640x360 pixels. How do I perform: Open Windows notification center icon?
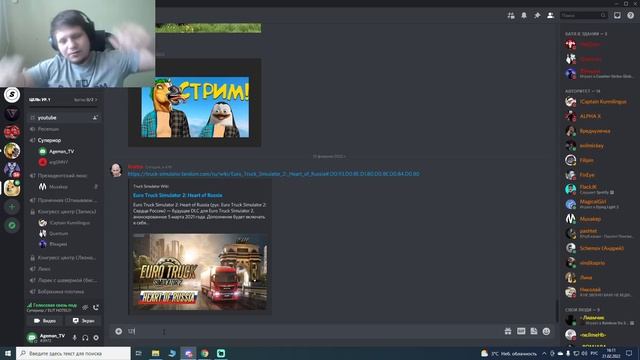coord(629,353)
